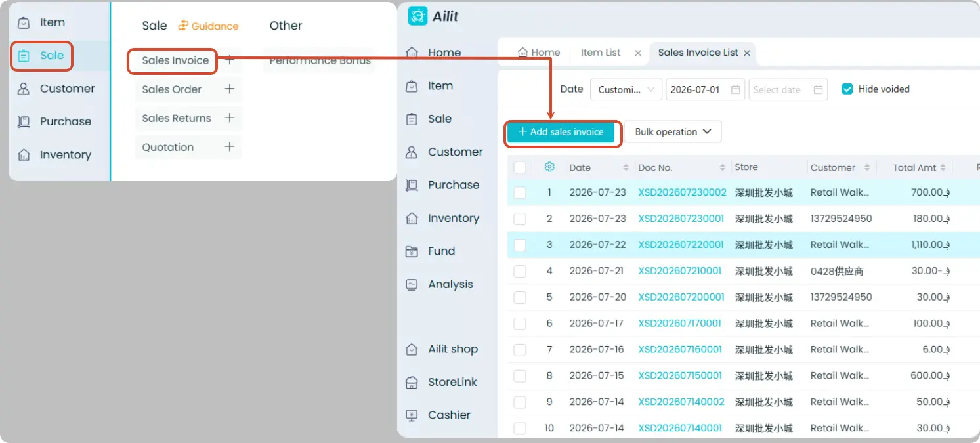Viewport: 980px width, 443px height.
Task: Toggle select-all checkbox in table header
Action: tap(520, 167)
